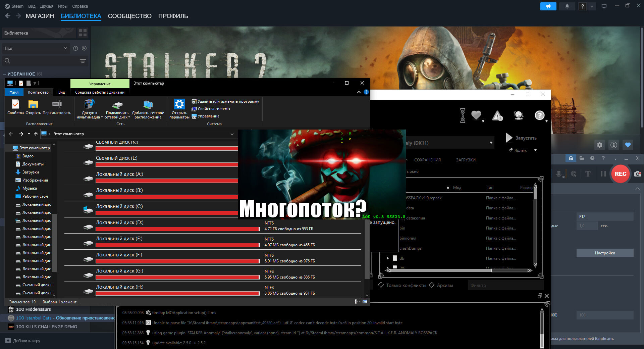Click Управление (Manage) item in the System ribbon group
644x349 pixels.
point(206,116)
